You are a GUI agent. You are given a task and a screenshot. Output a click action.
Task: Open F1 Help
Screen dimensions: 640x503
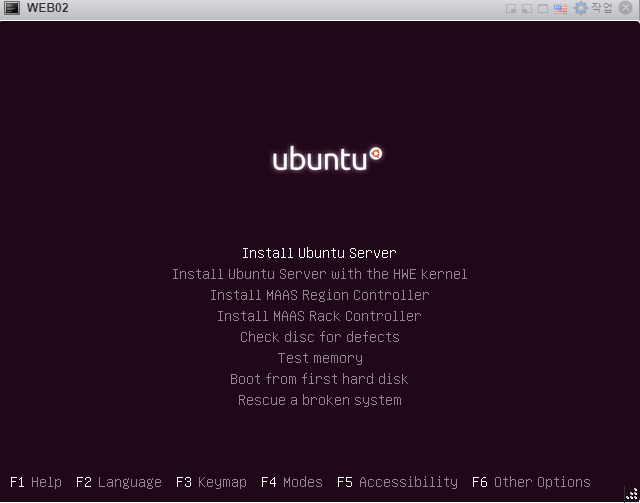[x=36, y=482]
